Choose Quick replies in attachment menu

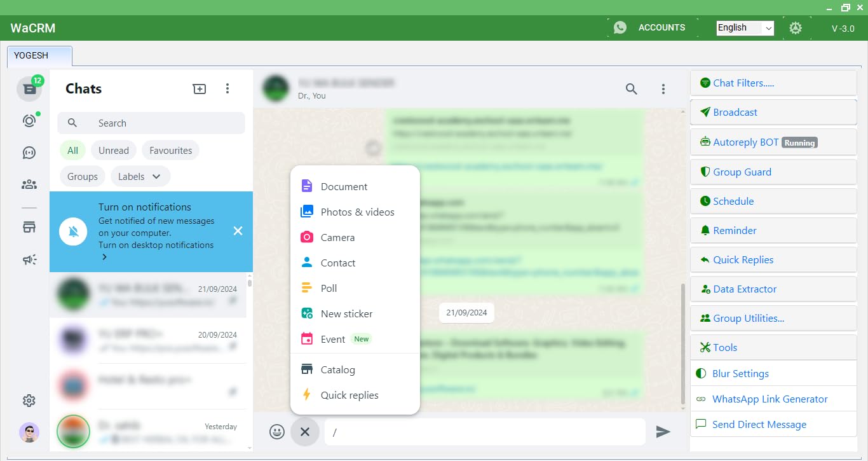point(355,395)
